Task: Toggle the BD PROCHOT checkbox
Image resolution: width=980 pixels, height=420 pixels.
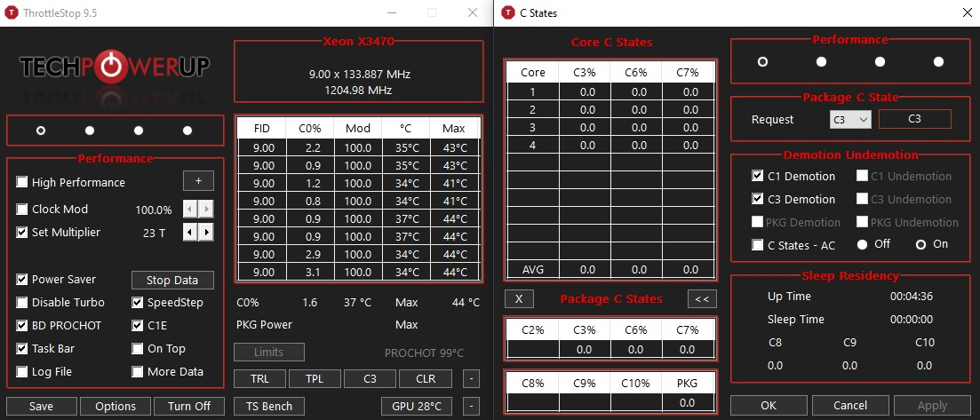Action: pyautogui.click(x=22, y=326)
